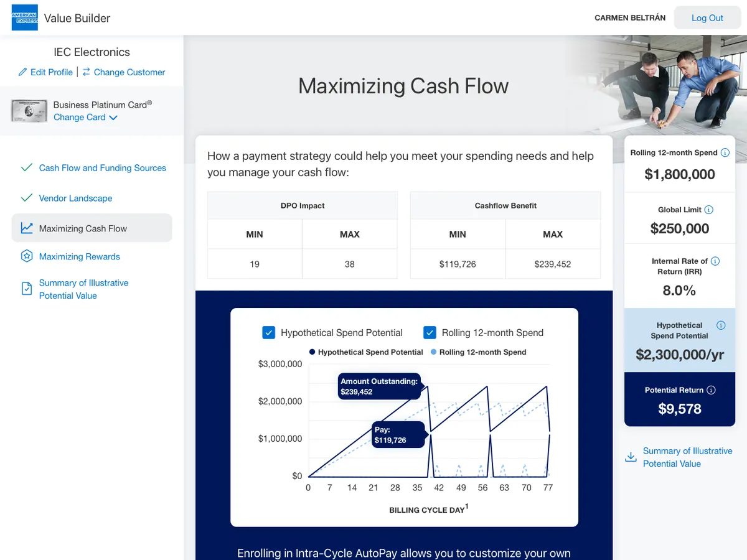Click the swap arrows icon beside Change Customer
747x560 pixels.
pyautogui.click(x=86, y=72)
